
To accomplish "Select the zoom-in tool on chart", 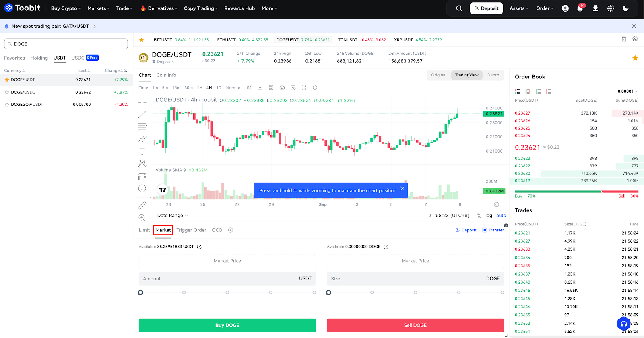I will [x=142, y=218].
